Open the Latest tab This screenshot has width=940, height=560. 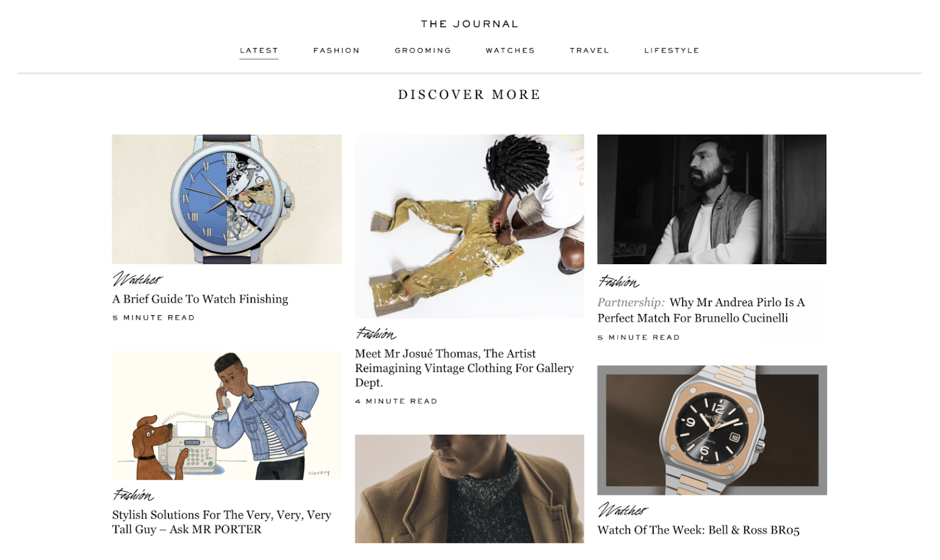pyautogui.click(x=259, y=50)
